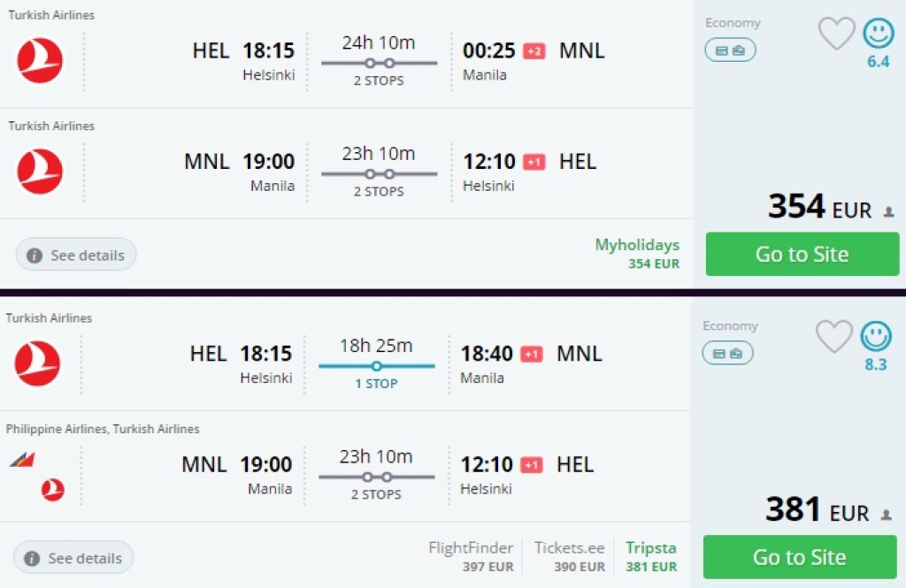Save the 354 EUR flight with heart icon
The width and height of the screenshot is (906, 588).
pyautogui.click(x=836, y=34)
